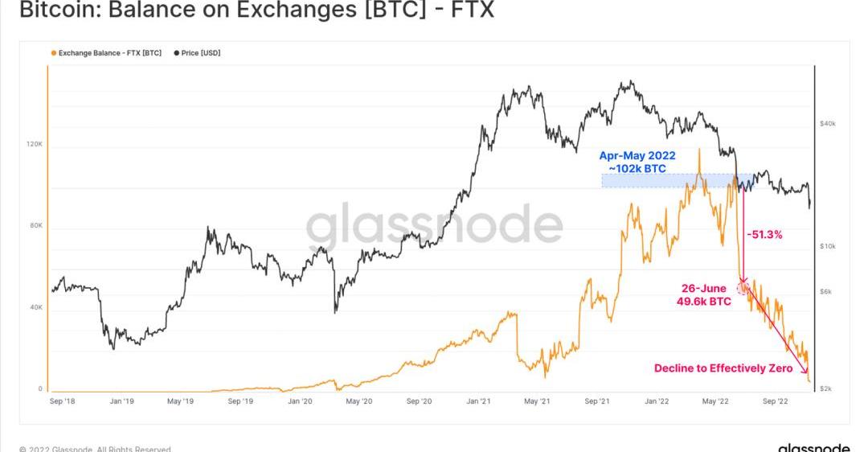Screen dimensions: 868x452
Task: Click the $2k right axis label
Action: [x=825, y=388]
